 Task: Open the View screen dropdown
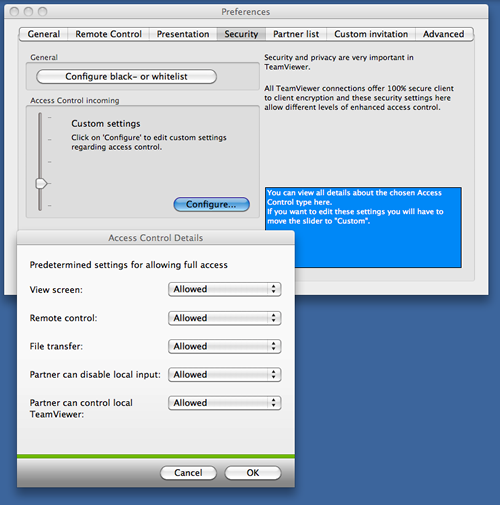[225, 289]
